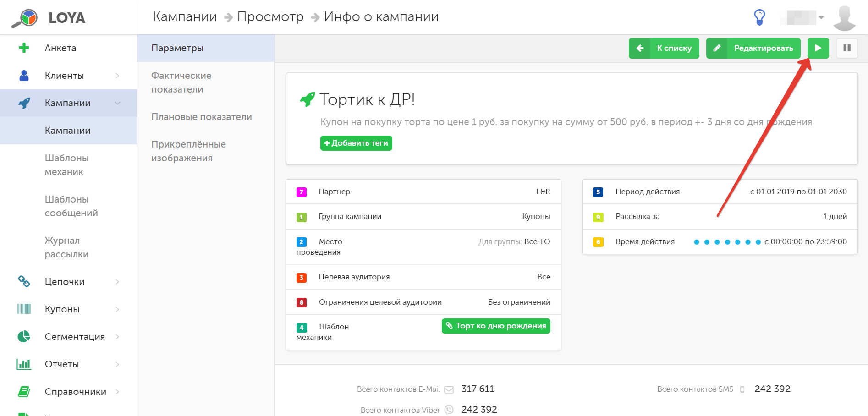The width and height of the screenshot is (868, 416).
Task: Click the lime badge 9 Рассылка за
Action: pyautogui.click(x=598, y=217)
